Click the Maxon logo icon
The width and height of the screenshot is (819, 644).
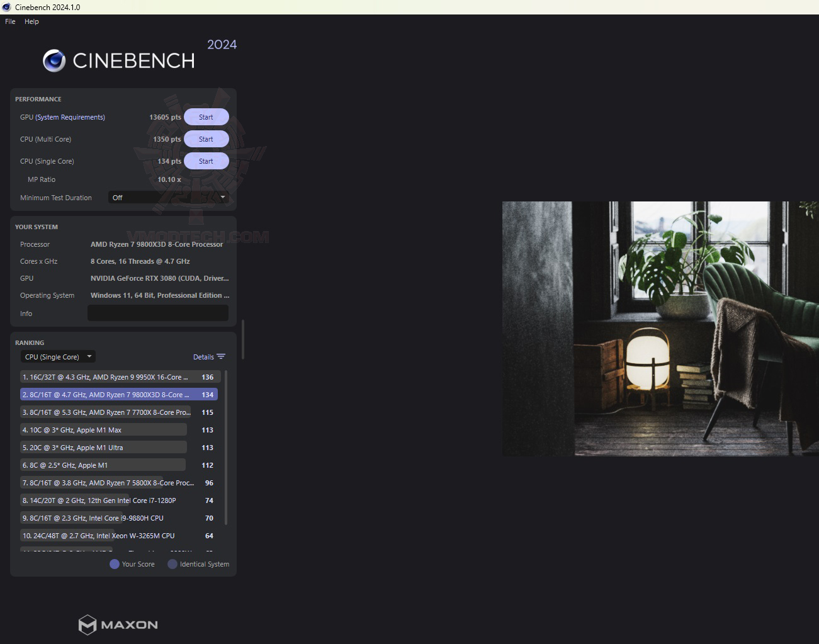click(87, 624)
